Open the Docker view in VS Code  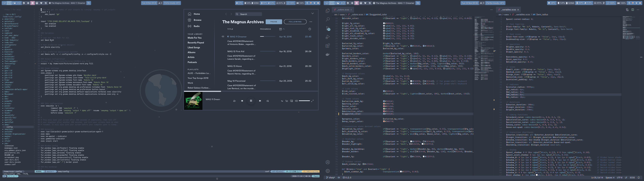pos(328,54)
